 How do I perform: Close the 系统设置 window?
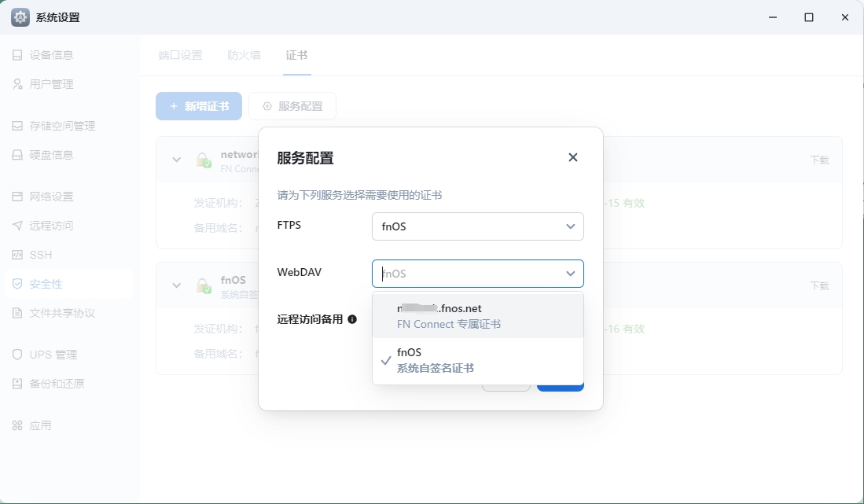(844, 17)
